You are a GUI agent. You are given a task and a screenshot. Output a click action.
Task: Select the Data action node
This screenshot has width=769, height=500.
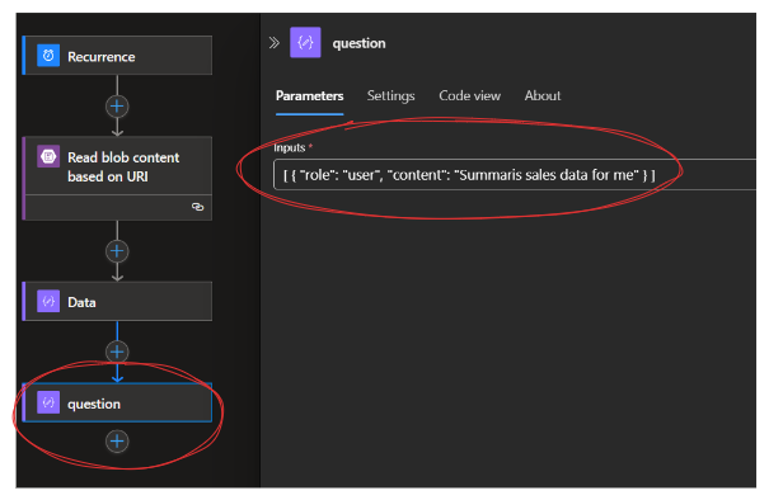118,301
